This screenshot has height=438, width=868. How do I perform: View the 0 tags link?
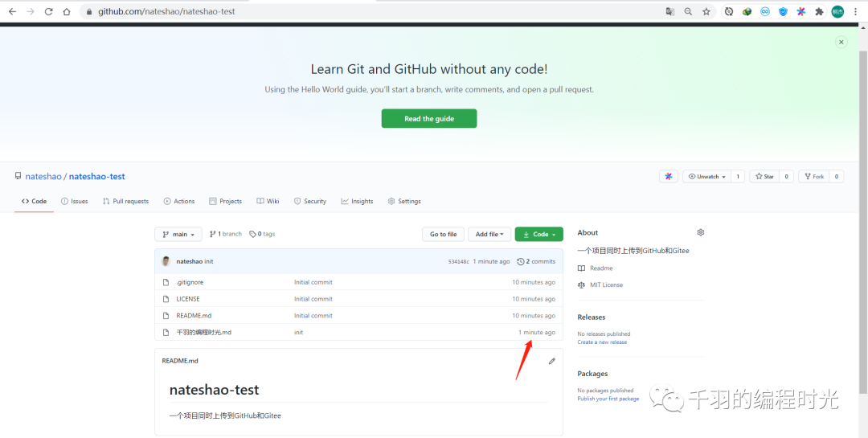pos(262,234)
